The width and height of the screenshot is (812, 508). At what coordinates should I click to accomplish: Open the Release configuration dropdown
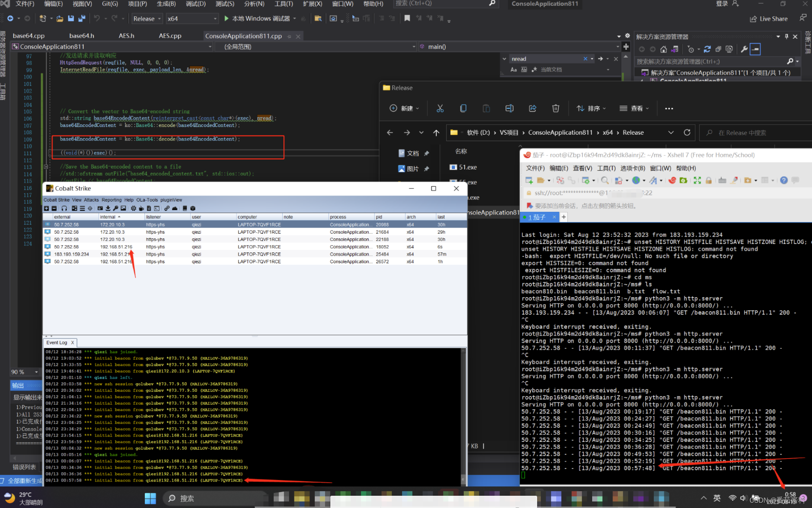pos(147,19)
